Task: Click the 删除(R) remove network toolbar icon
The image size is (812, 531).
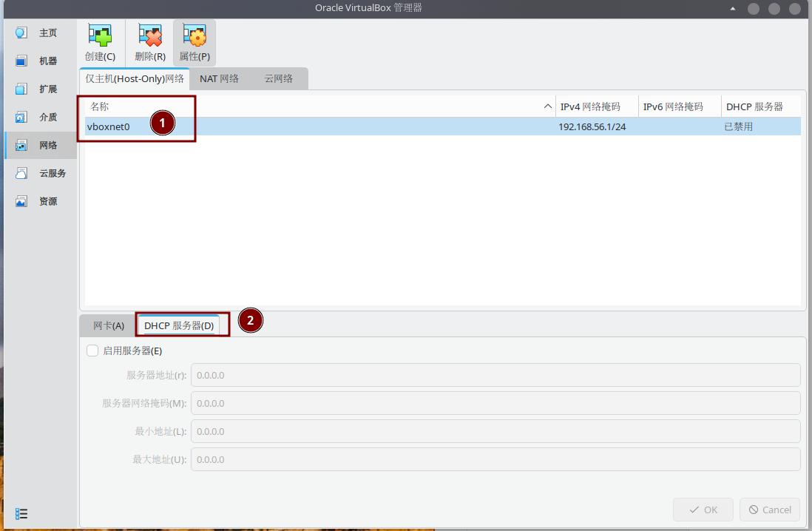Action: (x=150, y=35)
